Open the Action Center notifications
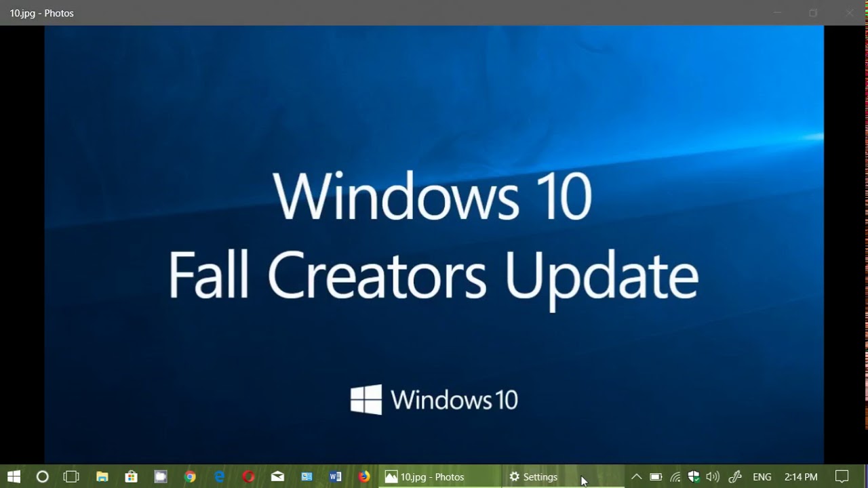 pos(842,477)
